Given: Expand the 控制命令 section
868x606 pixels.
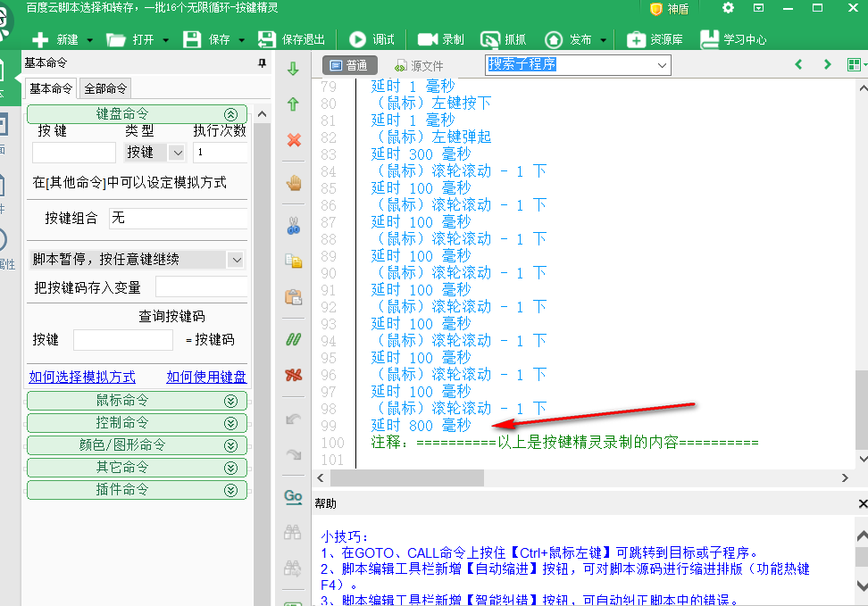Looking at the screenshot, I should tap(230, 423).
